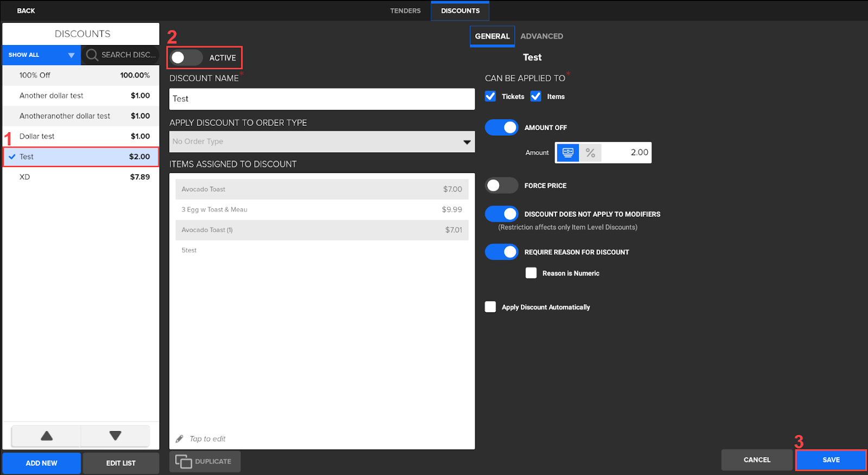Screen dimensions: 868x475
Task: Click Add New discount button
Action: click(41, 463)
